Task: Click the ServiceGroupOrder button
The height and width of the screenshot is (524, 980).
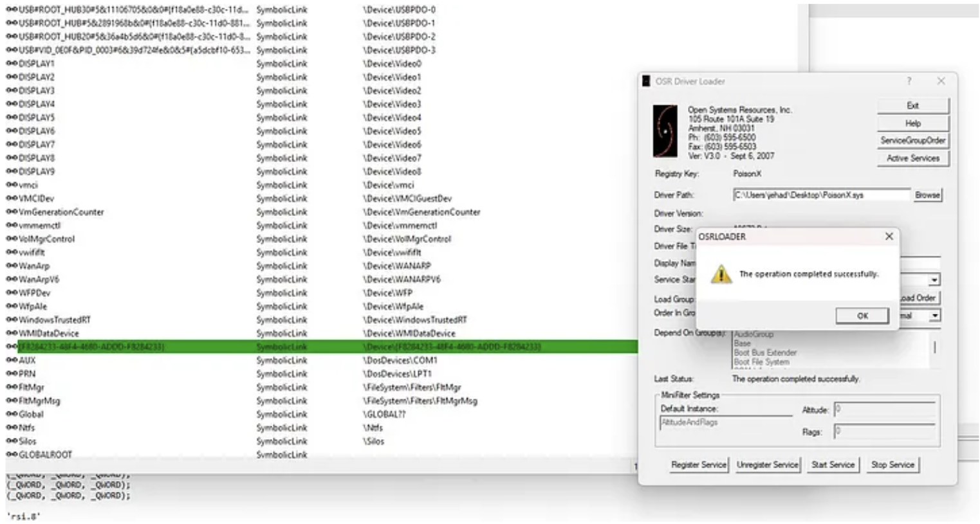Action: click(912, 140)
